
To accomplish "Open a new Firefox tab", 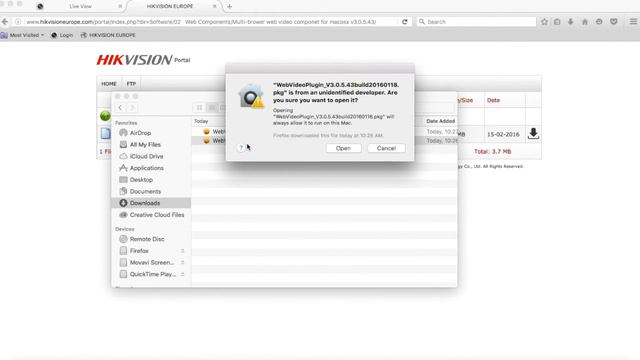I will 229,6.
